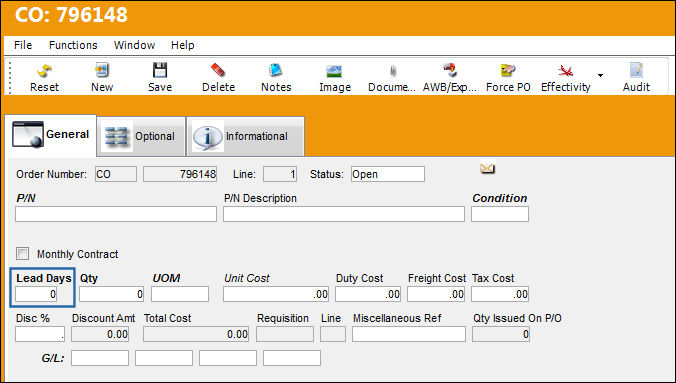This screenshot has height=383, width=676.
Task: Click the Discount Amt field
Action: 100,334
